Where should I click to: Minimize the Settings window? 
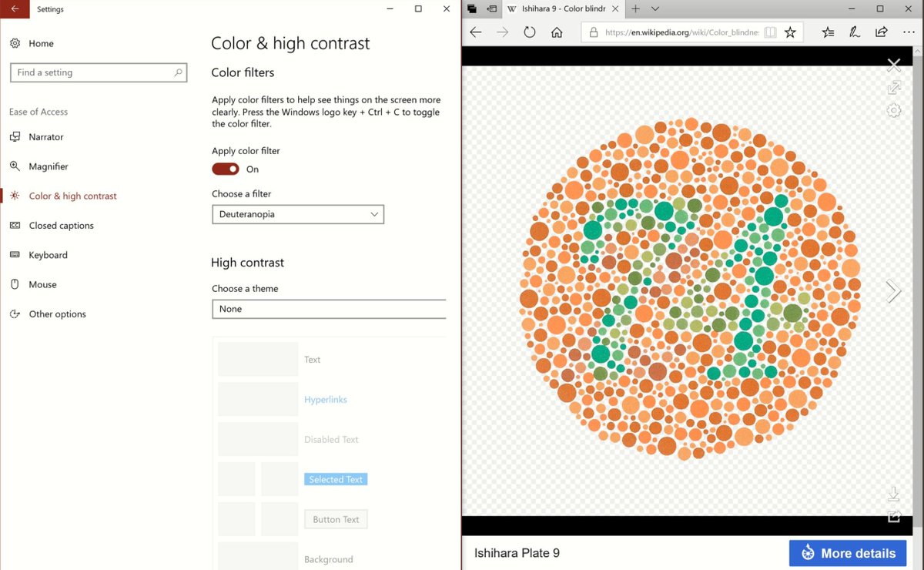click(389, 9)
